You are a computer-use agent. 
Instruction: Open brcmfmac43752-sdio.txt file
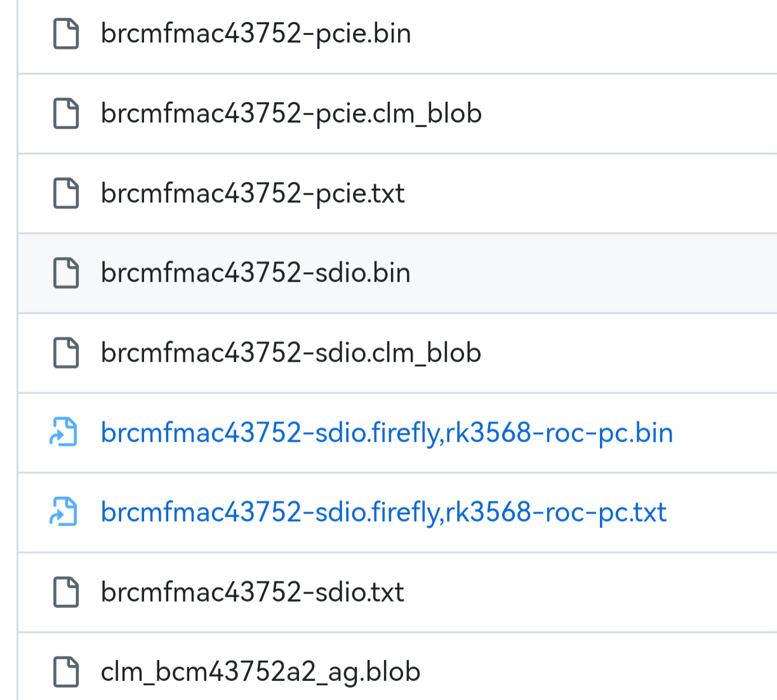[x=253, y=592]
